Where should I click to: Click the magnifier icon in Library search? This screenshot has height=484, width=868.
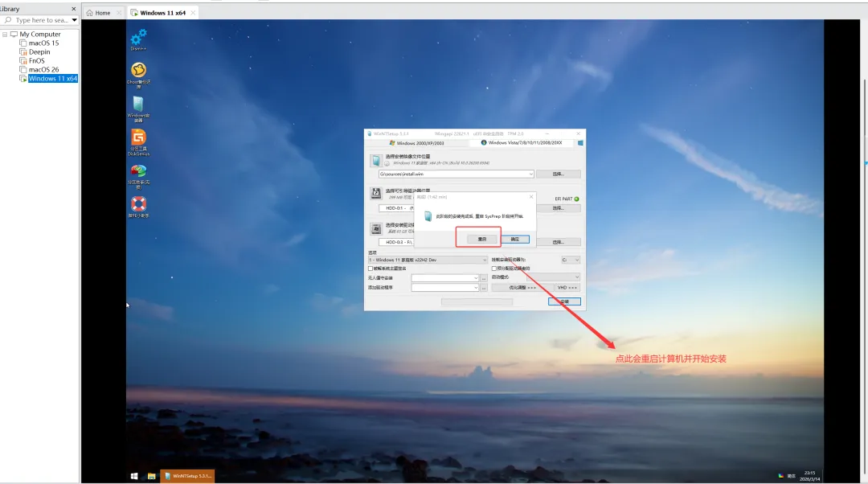tap(8, 20)
